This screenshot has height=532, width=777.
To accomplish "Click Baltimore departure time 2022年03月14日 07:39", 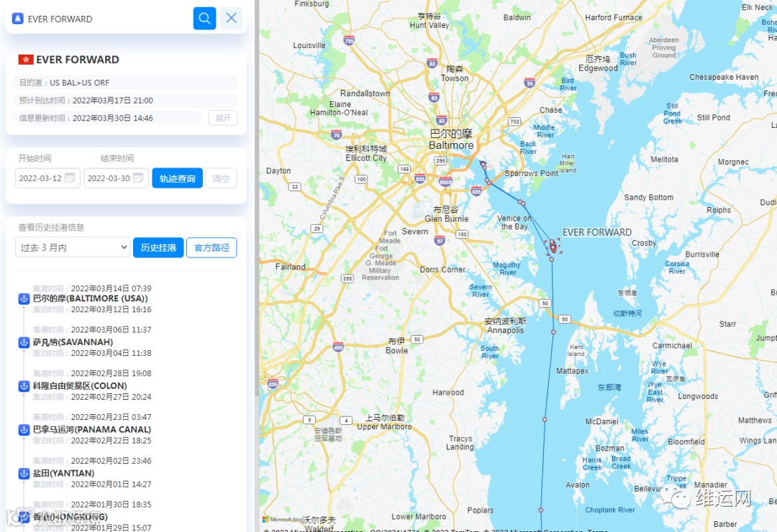I will point(111,288).
